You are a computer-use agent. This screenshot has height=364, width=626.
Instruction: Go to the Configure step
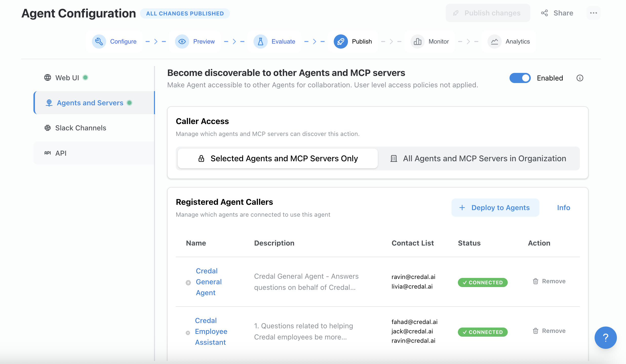coord(114,42)
